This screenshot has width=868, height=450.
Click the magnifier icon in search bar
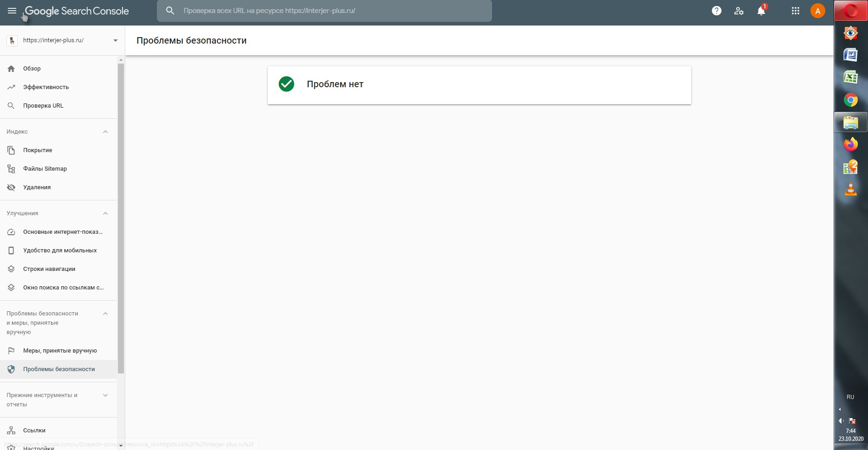(x=170, y=11)
